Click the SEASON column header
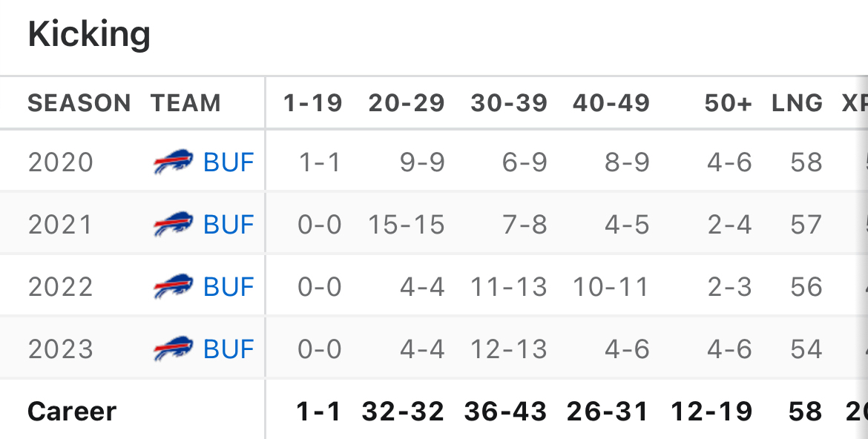The image size is (868, 439). [x=79, y=103]
